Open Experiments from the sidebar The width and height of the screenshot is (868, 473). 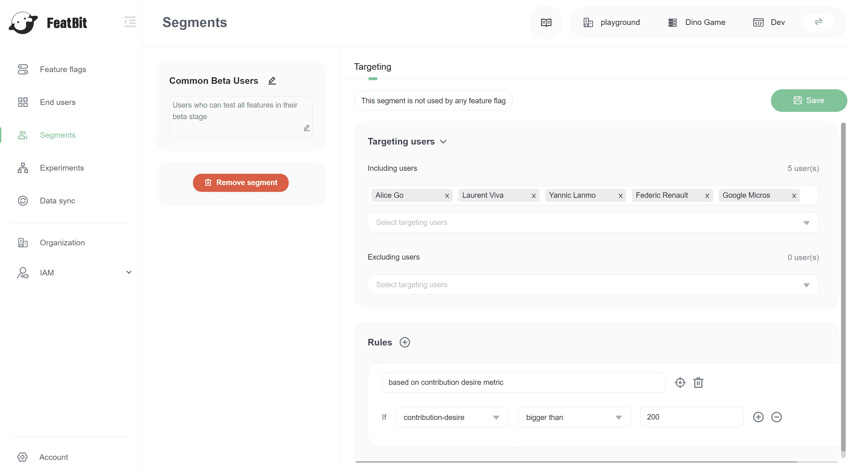(x=62, y=168)
